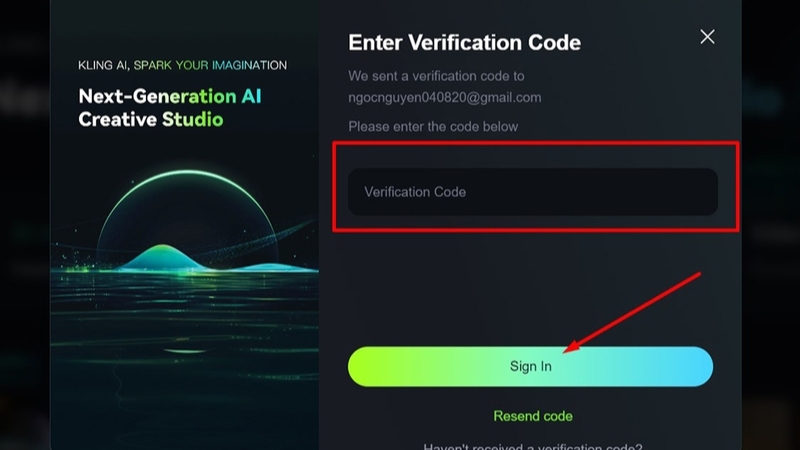The width and height of the screenshot is (800, 450).
Task: Click the teal wave mound in illustration
Action: point(165,256)
